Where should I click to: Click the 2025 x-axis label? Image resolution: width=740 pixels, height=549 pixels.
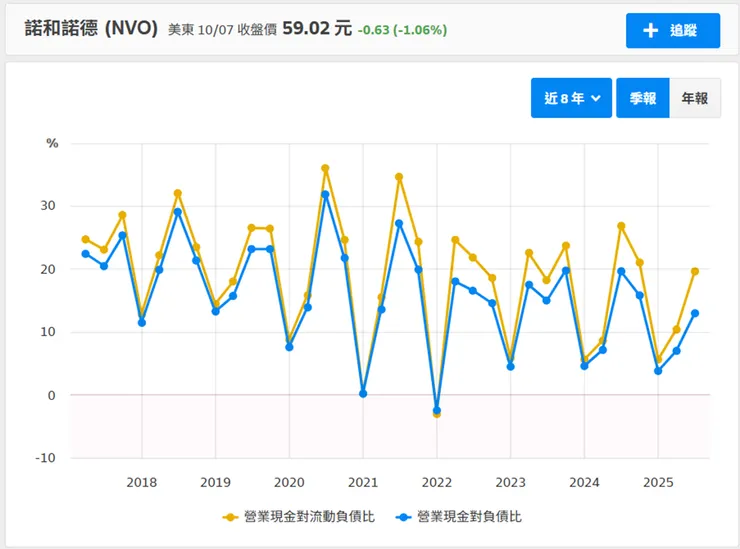pyautogui.click(x=658, y=482)
